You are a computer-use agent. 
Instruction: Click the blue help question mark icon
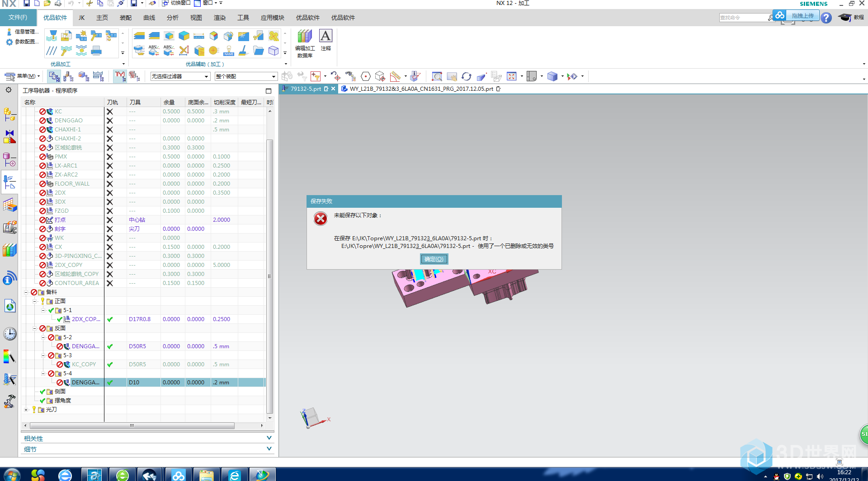point(826,18)
